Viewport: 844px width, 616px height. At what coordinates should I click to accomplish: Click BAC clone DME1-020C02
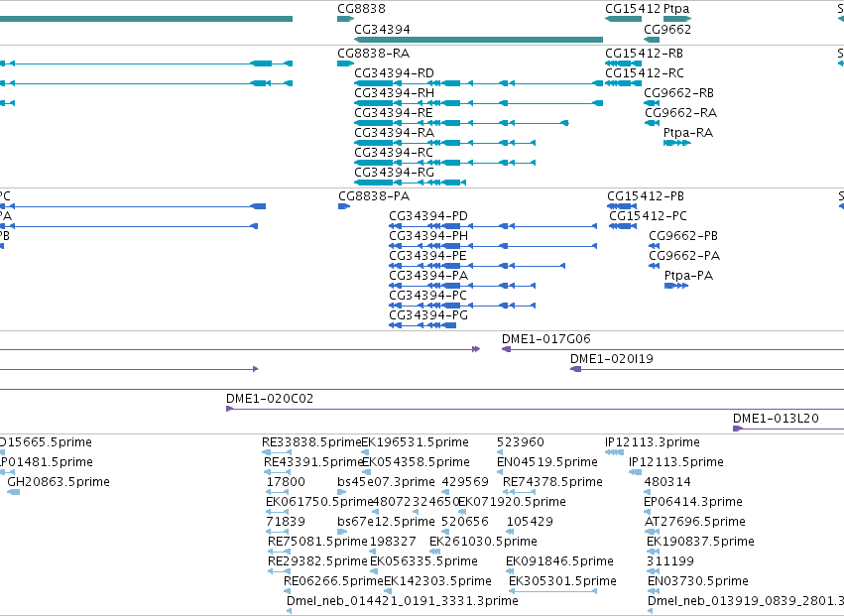269,399
